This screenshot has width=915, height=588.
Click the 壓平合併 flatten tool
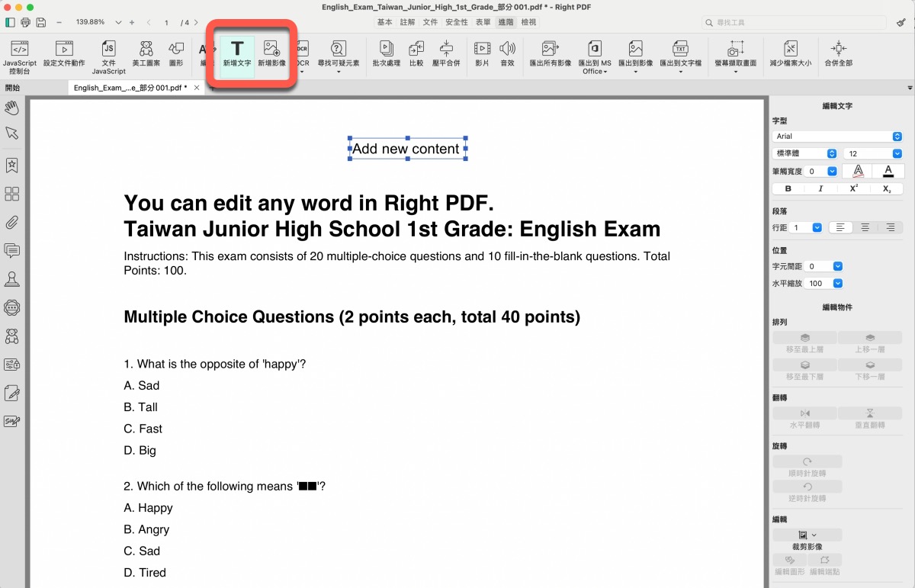pos(446,53)
